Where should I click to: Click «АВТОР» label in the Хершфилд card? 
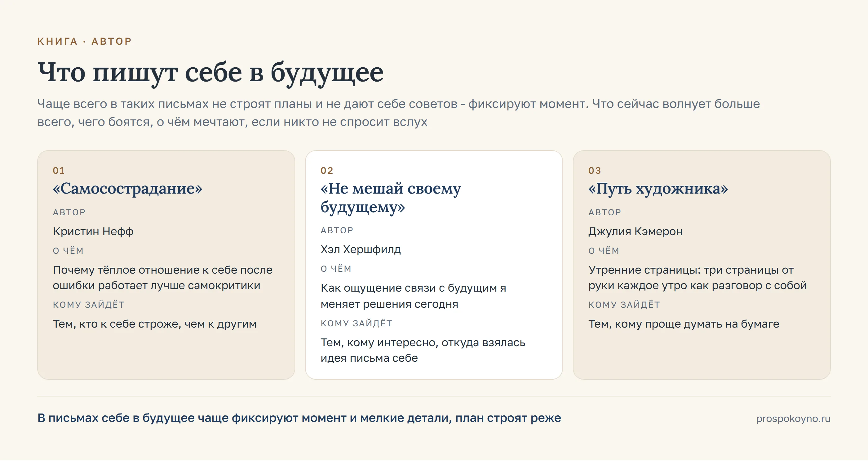coord(337,231)
